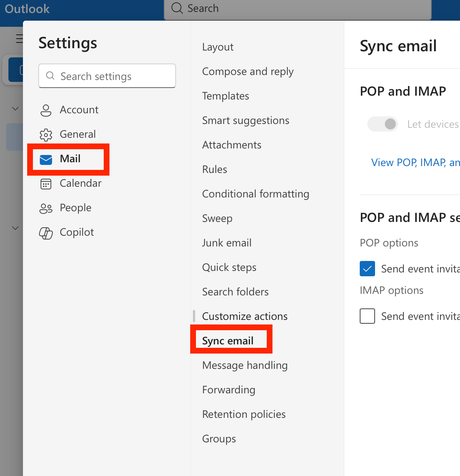Screen dimensions: 460x476
Task: Open Junk email settings
Action: (227, 243)
